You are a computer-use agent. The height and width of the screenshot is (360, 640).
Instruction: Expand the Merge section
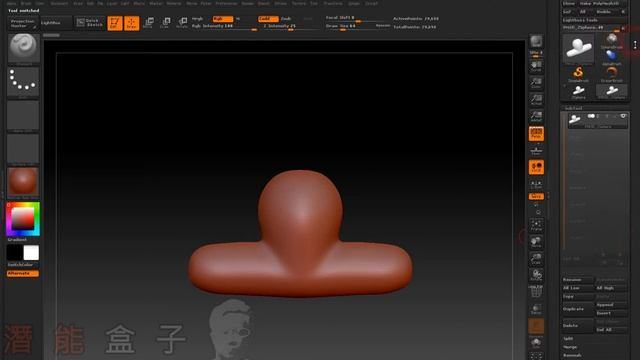pos(570,347)
